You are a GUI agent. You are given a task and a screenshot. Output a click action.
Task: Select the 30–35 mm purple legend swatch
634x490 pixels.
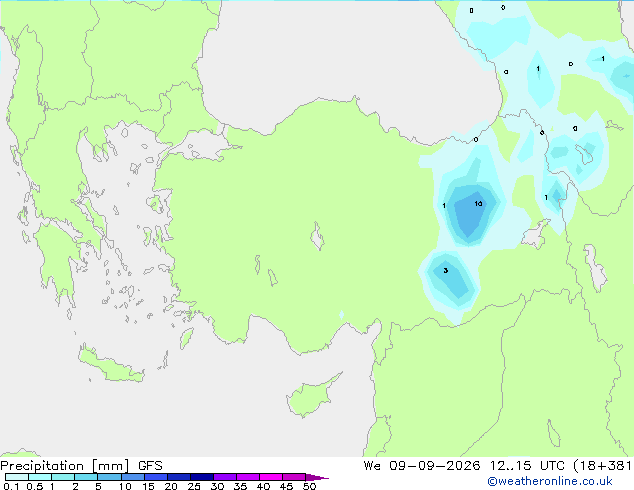pos(224,477)
